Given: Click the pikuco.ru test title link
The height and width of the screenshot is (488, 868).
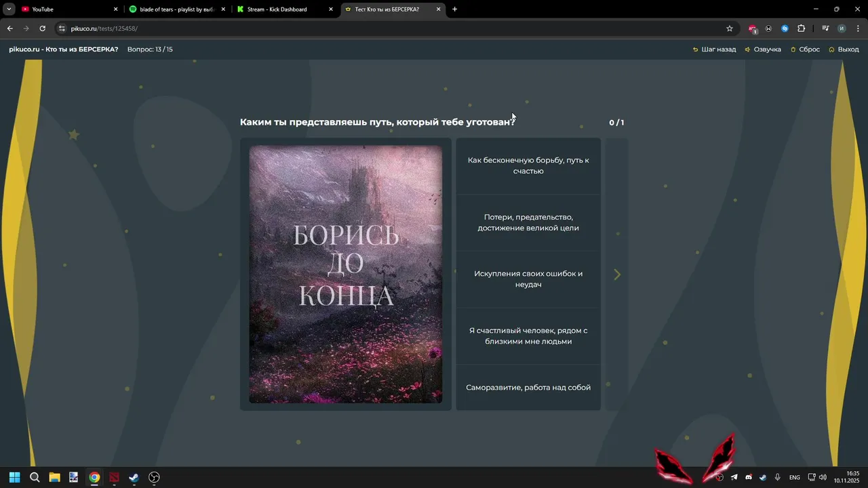Looking at the screenshot, I should (64, 49).
